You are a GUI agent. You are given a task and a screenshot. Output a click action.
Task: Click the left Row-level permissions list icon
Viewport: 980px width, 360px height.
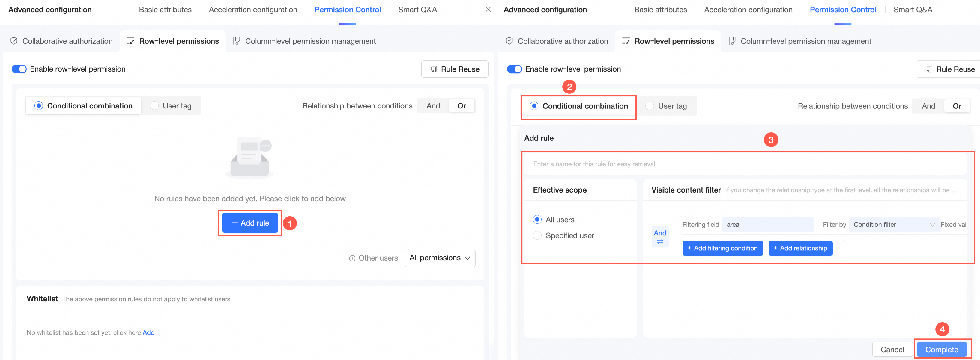tap(130, 41)
